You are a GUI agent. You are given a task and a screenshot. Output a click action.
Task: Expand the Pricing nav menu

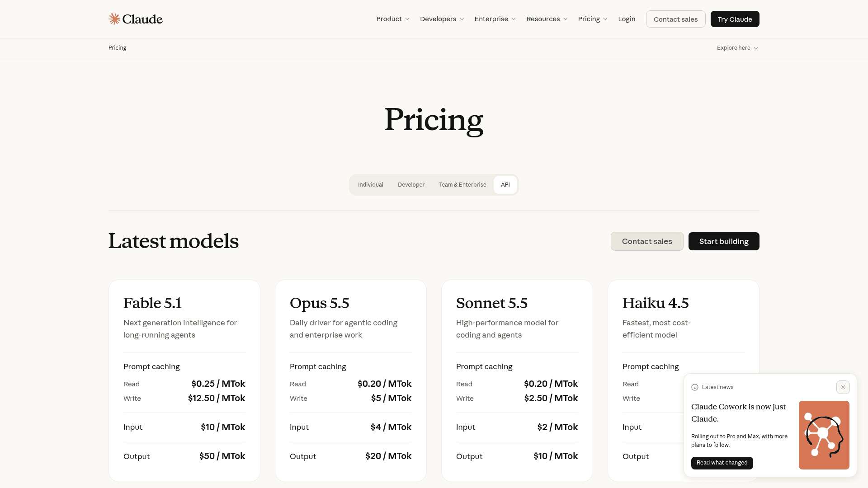[593, 19]
